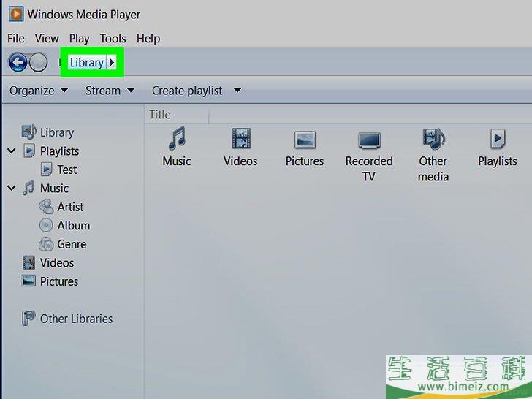Click the Music note icon in sidebar
This screenshot has width=532, height=399.
pos(28,188)
